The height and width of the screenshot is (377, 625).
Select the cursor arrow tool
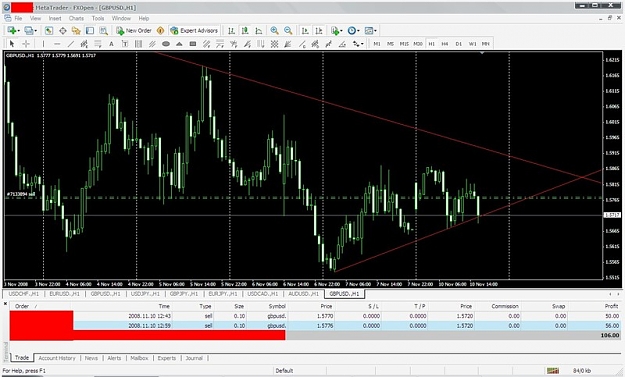point(12,43)
